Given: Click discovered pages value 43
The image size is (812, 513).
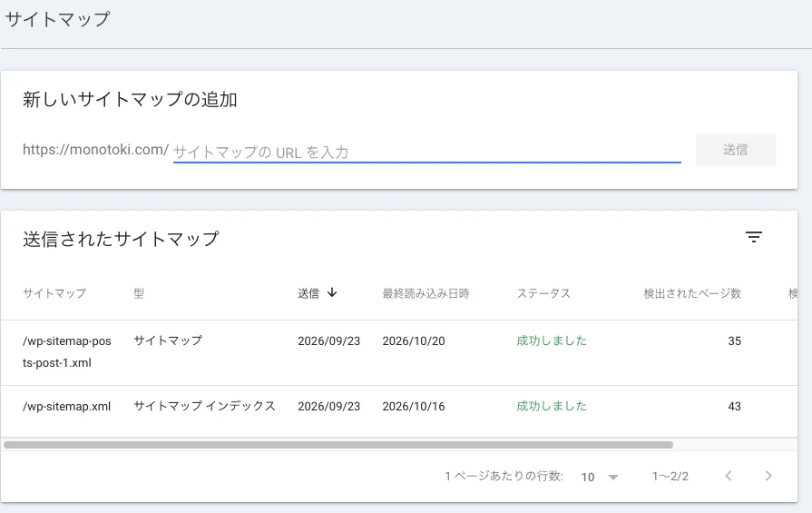Looking at the screenshot, I should [734, 406].
